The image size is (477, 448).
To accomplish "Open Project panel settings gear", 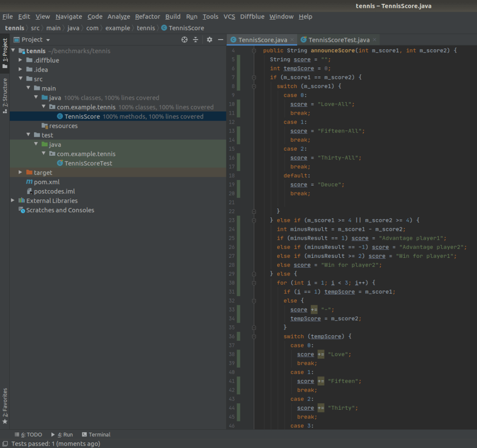I will tap(210, 40).
